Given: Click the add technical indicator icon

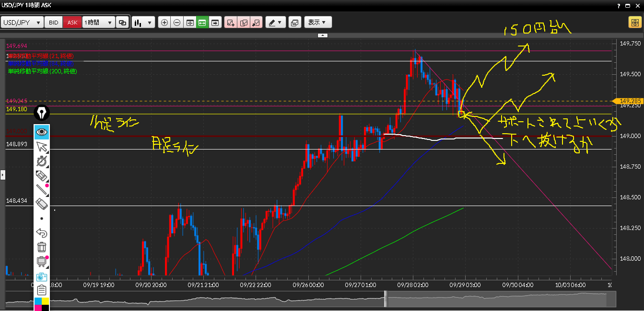Looking at the screenshot, I should [231, 23].
